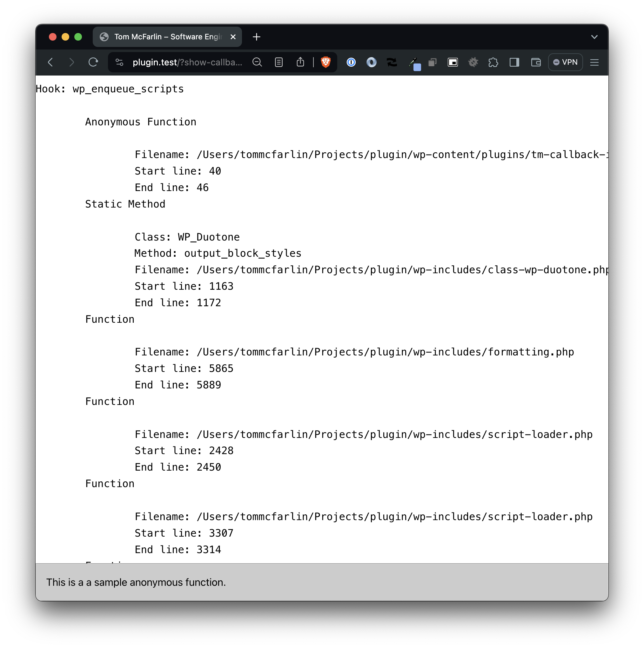Toggle the browser sidebar panel

pos(514,62)
